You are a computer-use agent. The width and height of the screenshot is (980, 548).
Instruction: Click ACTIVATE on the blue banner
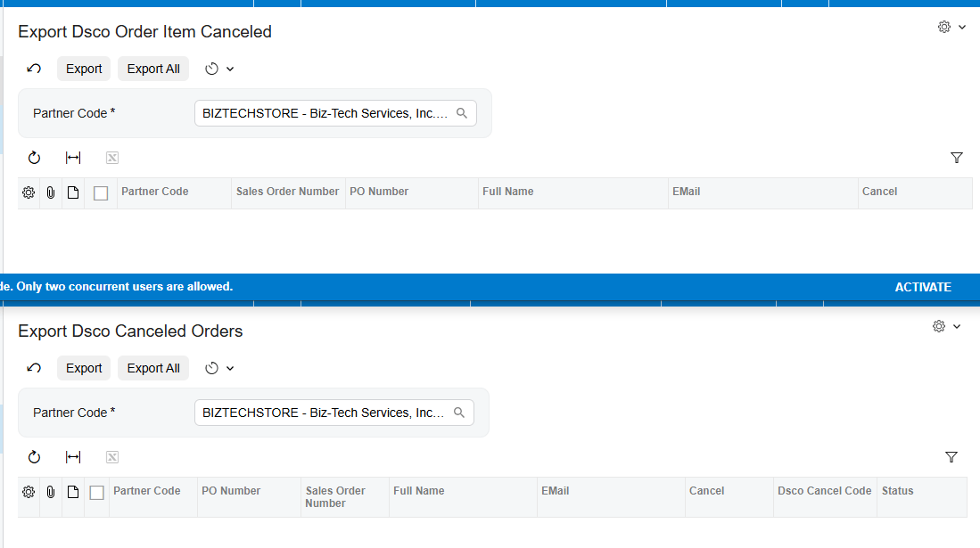coord(923,288)
